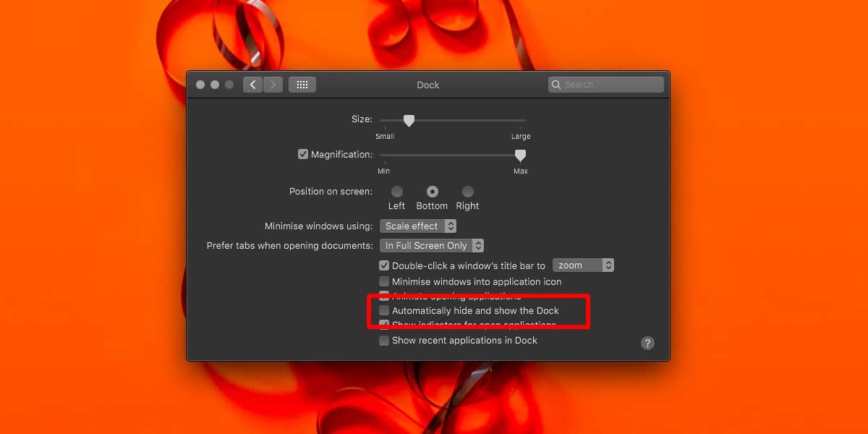This screenshot has width=868, height=434.
Task: Select Bottom dock position
Action: coord(433,192)
